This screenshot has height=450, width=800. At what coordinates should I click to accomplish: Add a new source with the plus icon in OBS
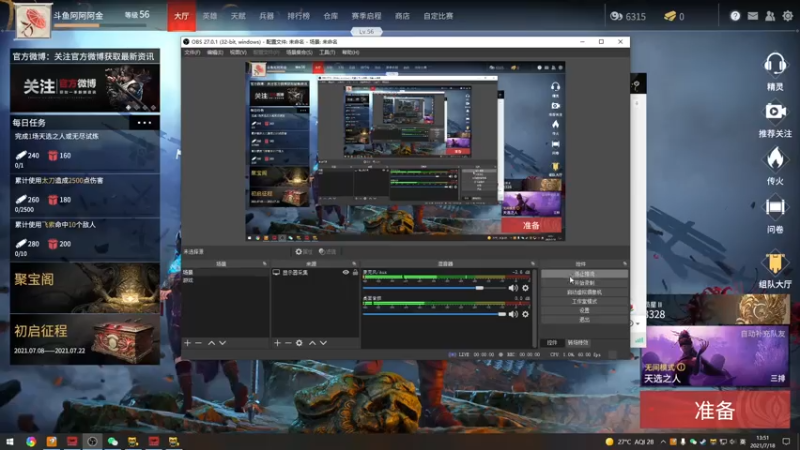(x=277, y=343)
